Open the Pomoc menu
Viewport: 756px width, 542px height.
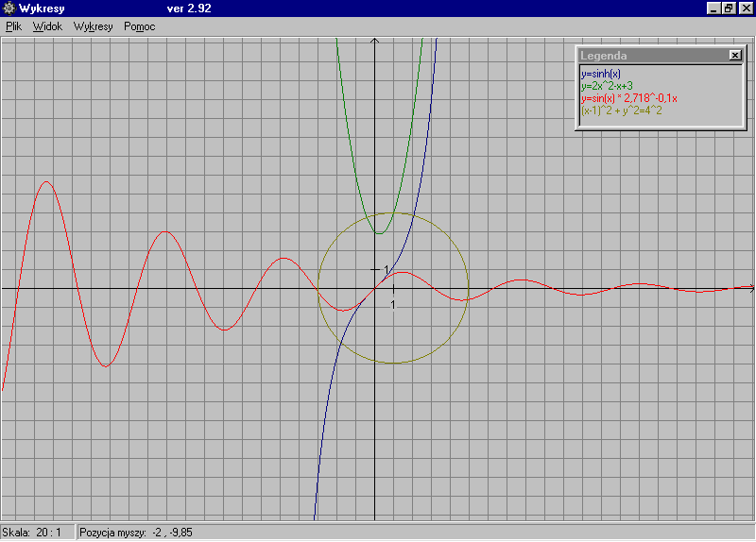(x=139, y=26)
